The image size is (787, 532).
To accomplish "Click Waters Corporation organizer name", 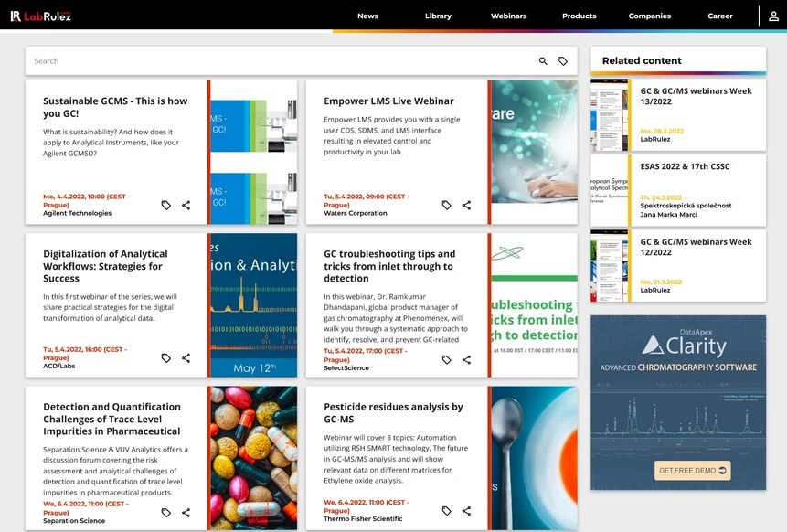I will pos(356,213).
